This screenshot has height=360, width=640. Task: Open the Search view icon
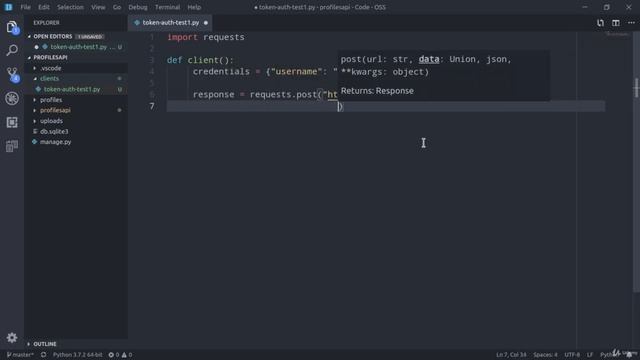pos(12,50)
